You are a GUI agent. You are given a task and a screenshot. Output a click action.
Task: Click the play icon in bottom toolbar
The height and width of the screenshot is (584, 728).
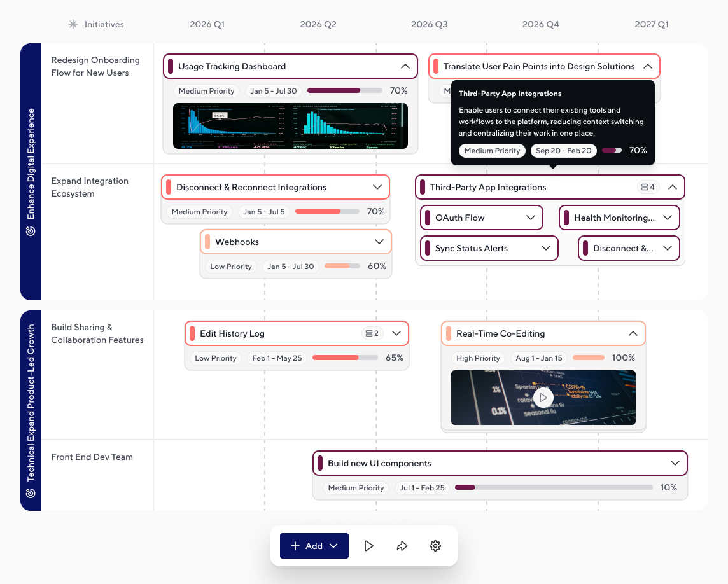pyautogui.click(x=369, y=546)
